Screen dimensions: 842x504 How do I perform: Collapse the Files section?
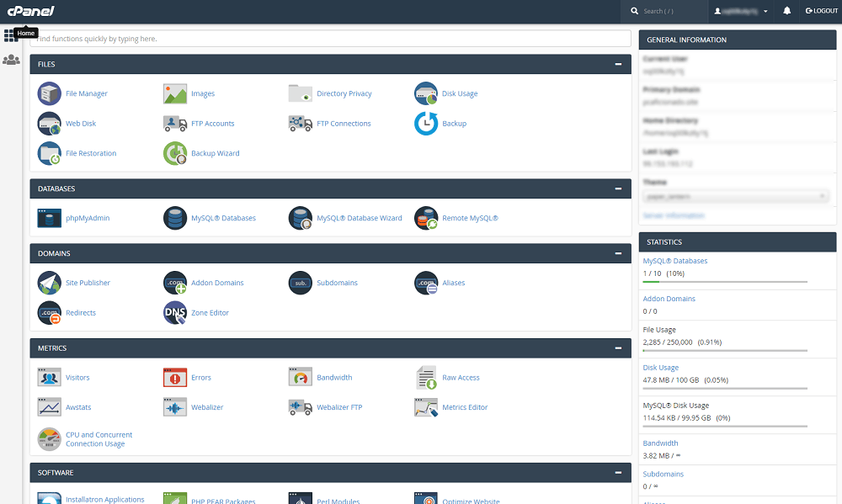coord(618,64)
